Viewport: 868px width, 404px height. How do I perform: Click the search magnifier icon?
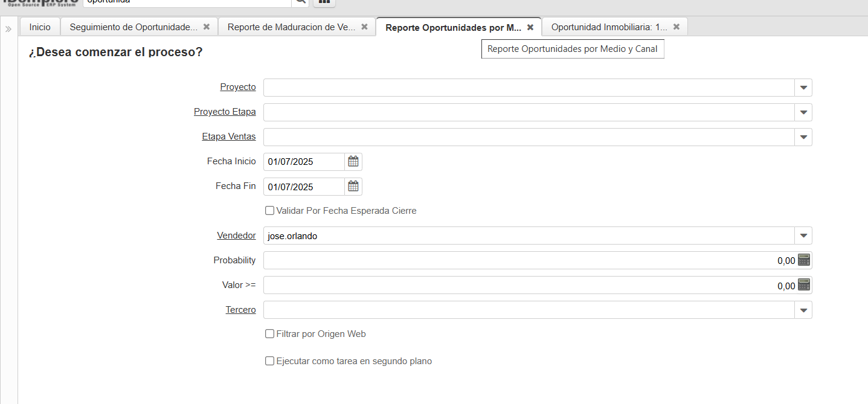300,2
